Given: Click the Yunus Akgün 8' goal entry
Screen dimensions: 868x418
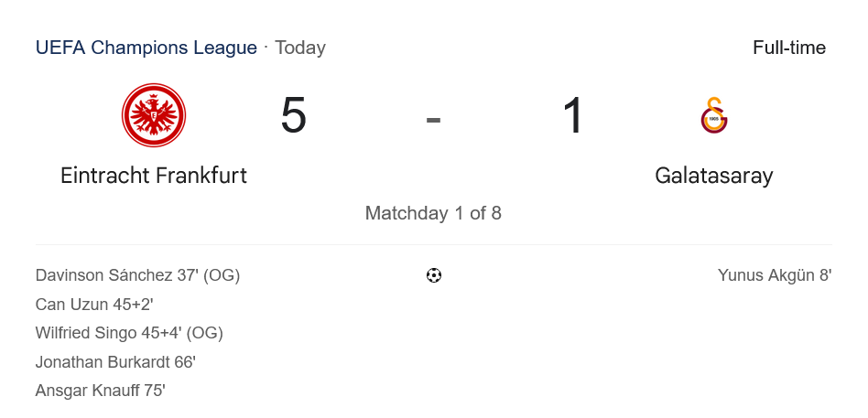Looking at the screenshot, I should [x=775, y=275].
